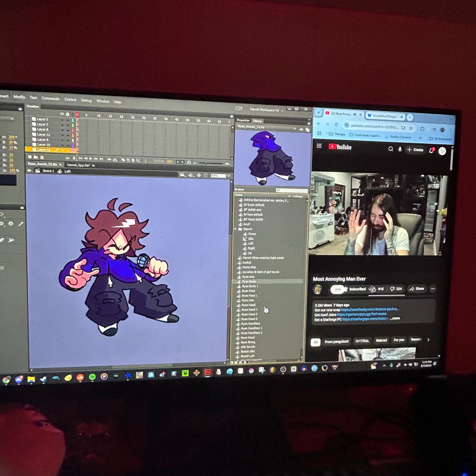476x476 pixels.
Task: Go to first frame in timeline controls
Action: pyautogui.click(x=80, y=158)
